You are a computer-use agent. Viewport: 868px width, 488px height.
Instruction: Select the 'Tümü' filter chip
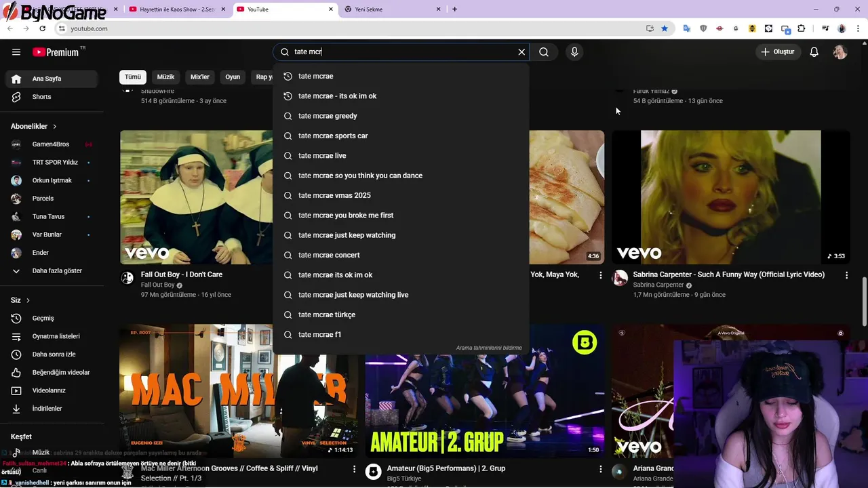133,77
